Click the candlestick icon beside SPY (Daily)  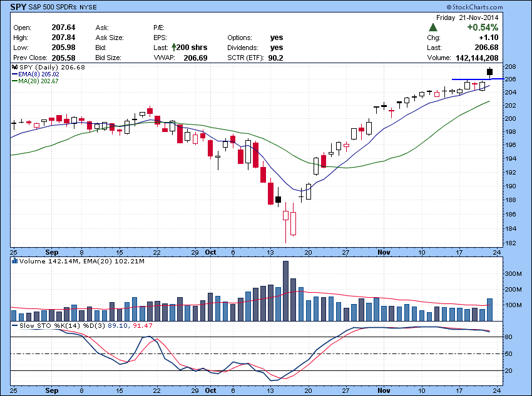click(x=15, y=67)
